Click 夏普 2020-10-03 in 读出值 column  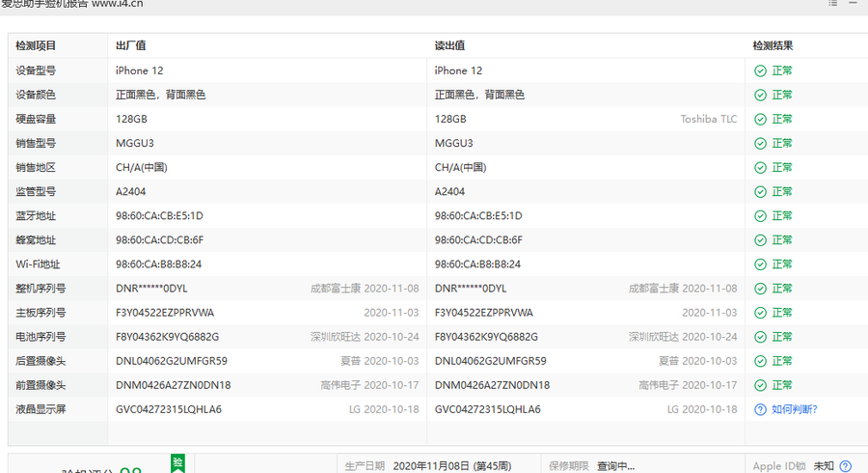tap(698, 361)
